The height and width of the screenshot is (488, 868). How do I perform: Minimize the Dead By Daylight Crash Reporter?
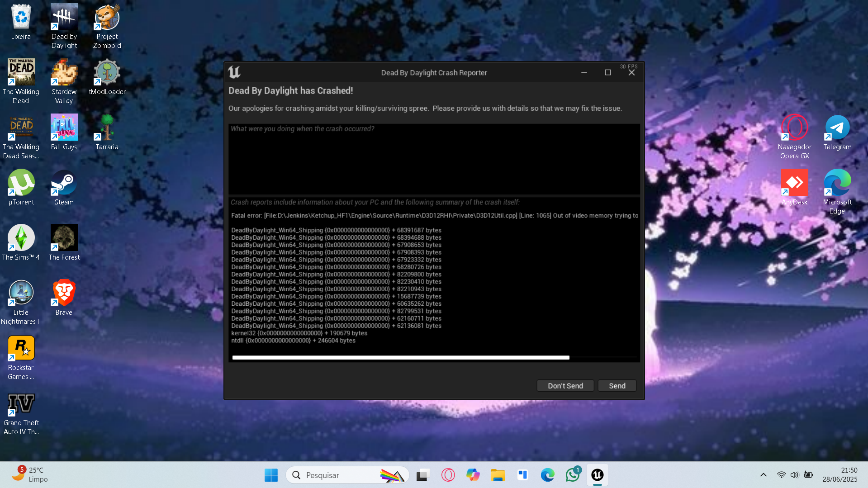coord(584,72)
